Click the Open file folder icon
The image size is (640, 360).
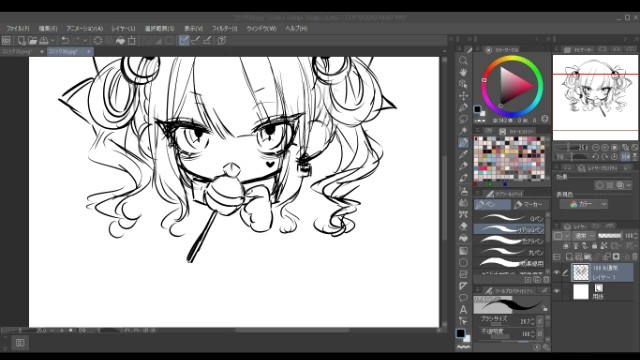(33, 40)
